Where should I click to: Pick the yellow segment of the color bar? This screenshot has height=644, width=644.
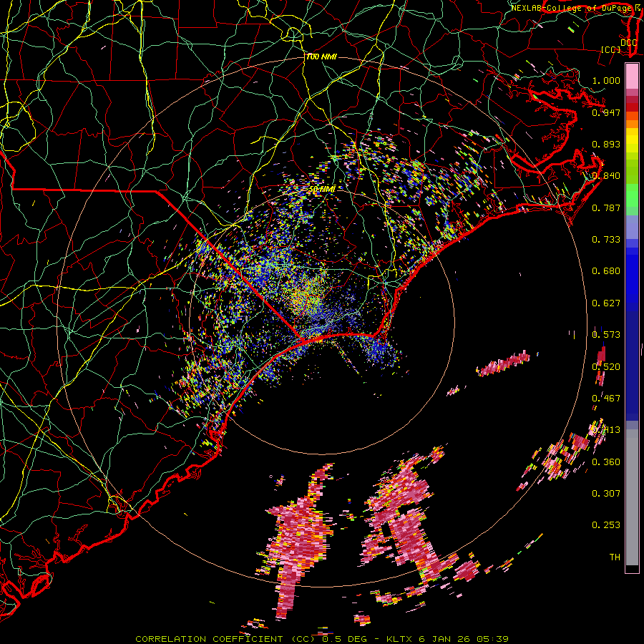click(x=632, y=140)
